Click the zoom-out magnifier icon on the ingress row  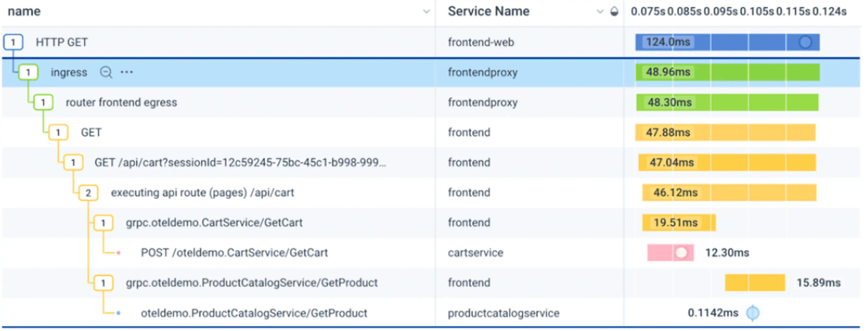[106, 72]
